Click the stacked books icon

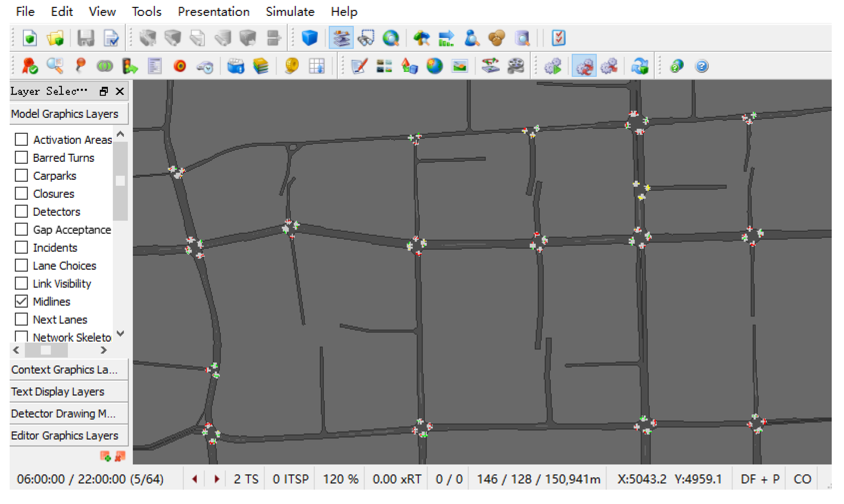point(261,66)
